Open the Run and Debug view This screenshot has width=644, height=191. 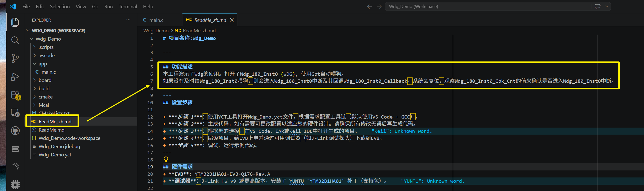coord(15,77)
